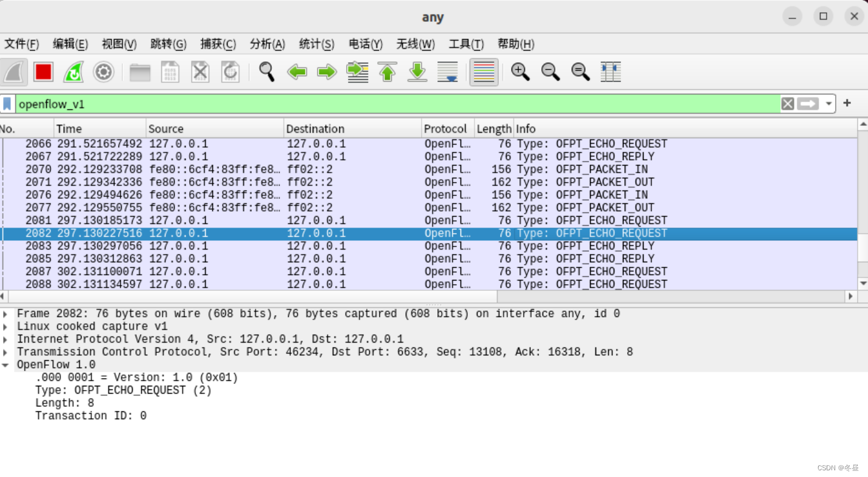Select Type: OFPT_ECHO_REQUEST (2) detail line
Screen dimensions: 868x477
123,391
